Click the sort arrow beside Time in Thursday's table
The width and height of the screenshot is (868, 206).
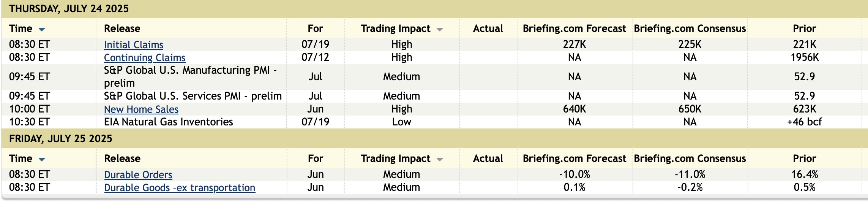tap(42, 30)
